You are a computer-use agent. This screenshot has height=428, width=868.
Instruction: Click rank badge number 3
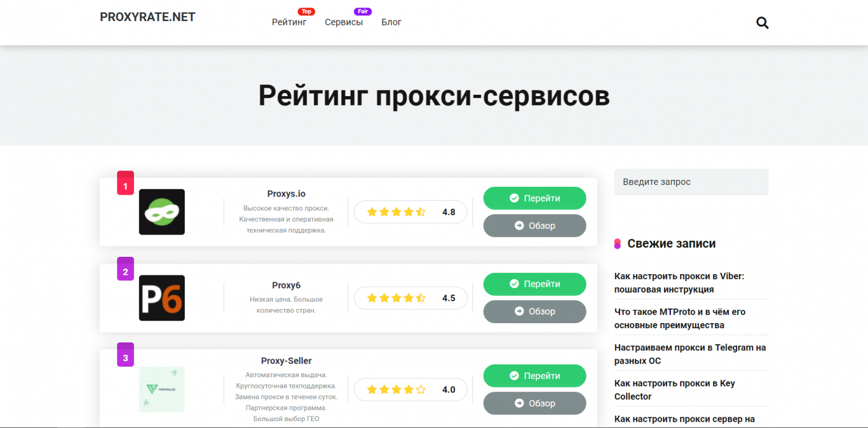[125, 355]
